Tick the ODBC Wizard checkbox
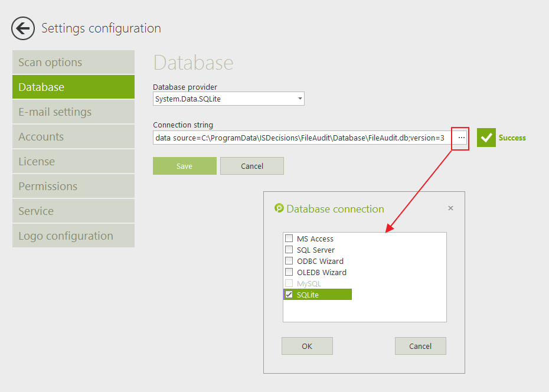 click(x=289, y=261)
